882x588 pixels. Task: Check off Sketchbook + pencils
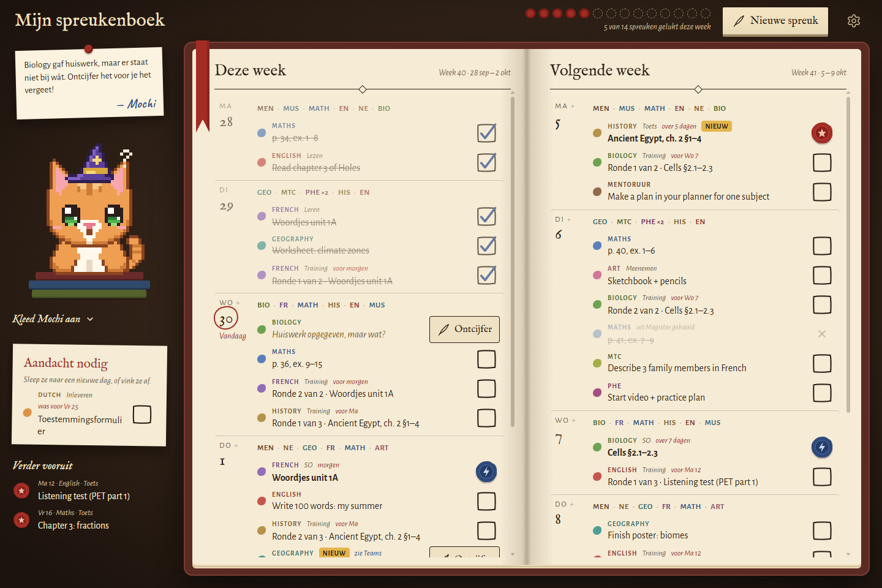coord(822,276)
